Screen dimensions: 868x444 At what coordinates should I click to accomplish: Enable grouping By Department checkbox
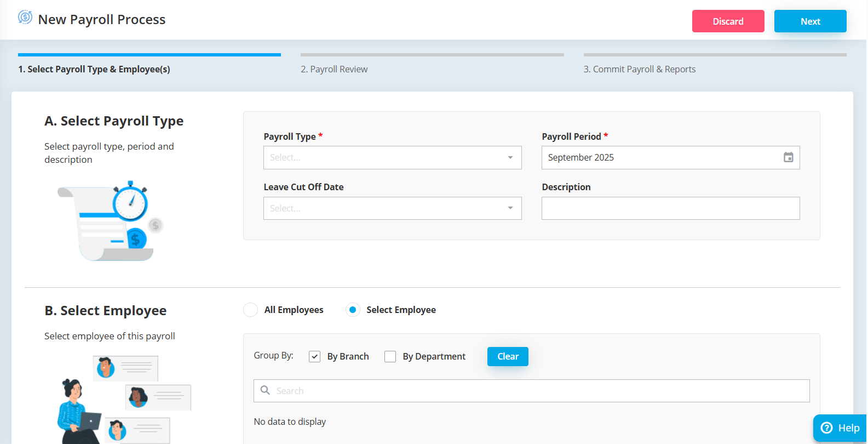(x=390, y=356)
